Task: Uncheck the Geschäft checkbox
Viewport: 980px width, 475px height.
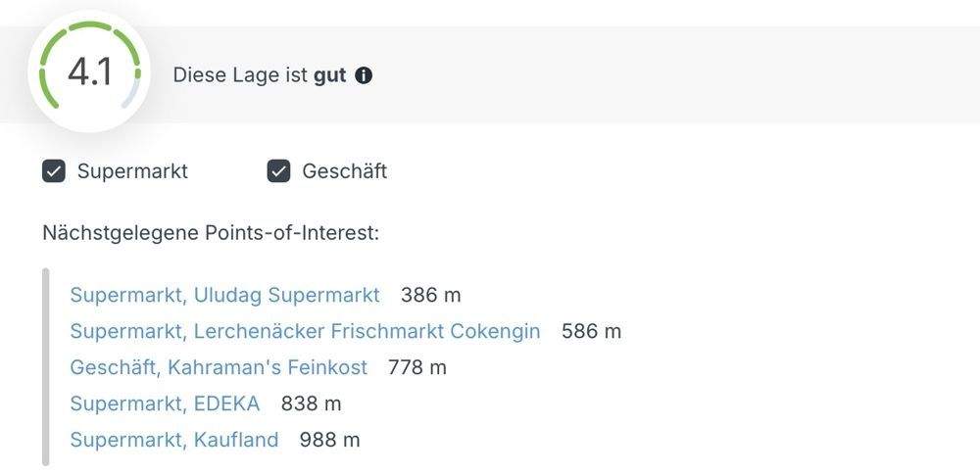Action: click(x=279, y=171)
